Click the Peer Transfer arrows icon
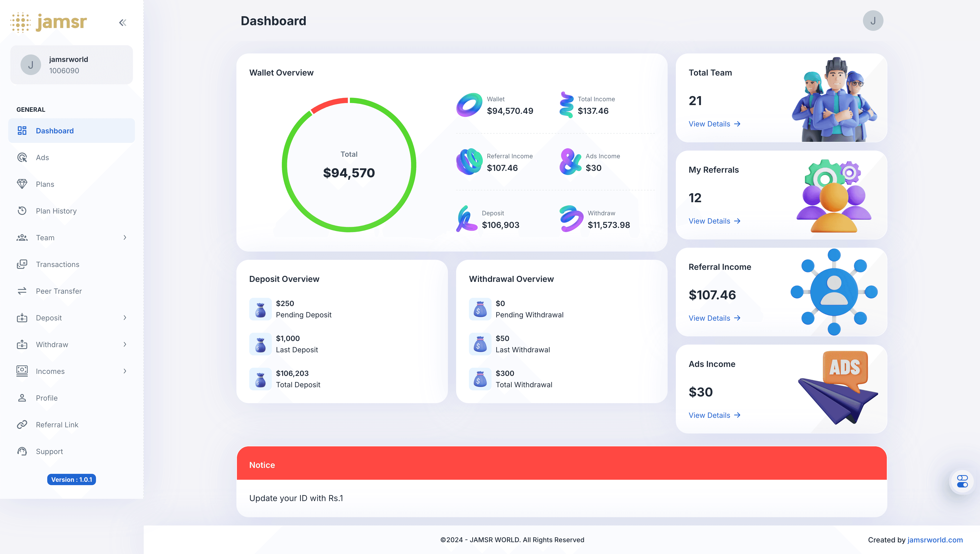Image resolution: width=980 pixels, height=554 pixels. click(x=22, y=291)
